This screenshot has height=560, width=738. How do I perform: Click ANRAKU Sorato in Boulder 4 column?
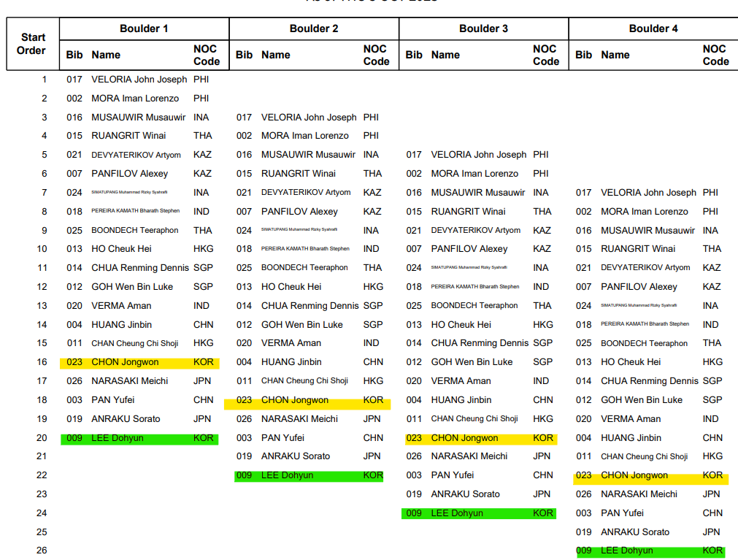(635, 532)
